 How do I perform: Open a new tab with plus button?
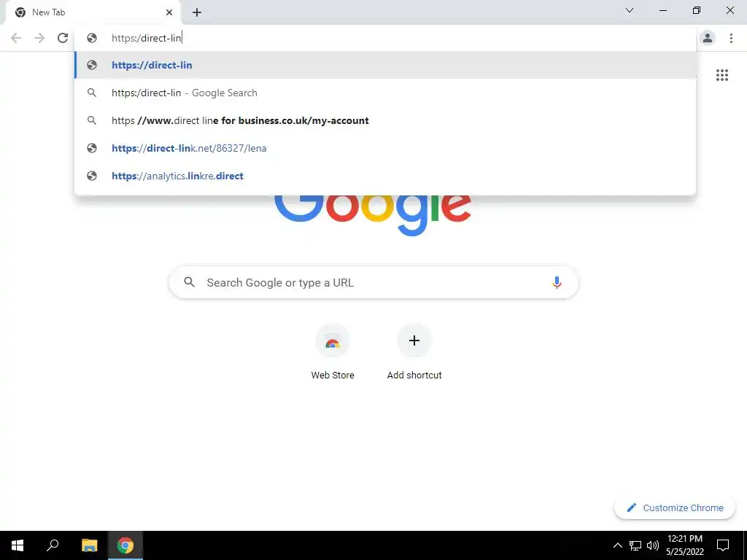(197, 12)
